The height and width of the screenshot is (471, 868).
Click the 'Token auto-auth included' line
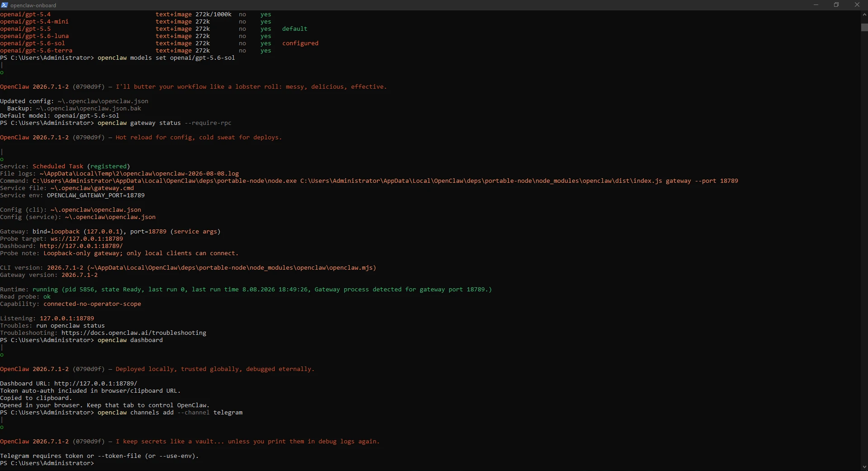(x=90, y=391)
